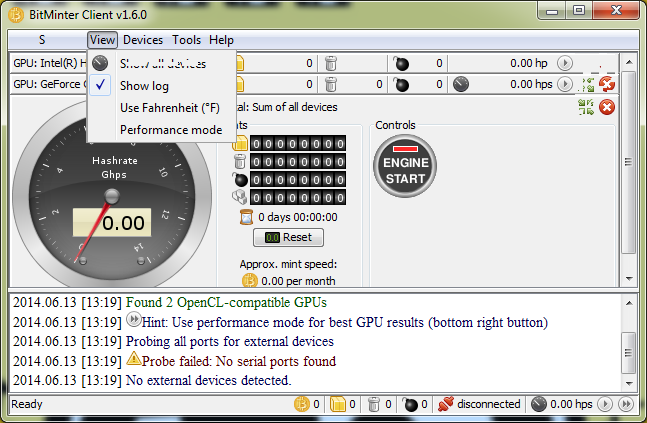Image resolution: width=647 pixels, height=423 pixels.
Task: Collapse total panel with green arrows icon
Action: click(586, 107)
